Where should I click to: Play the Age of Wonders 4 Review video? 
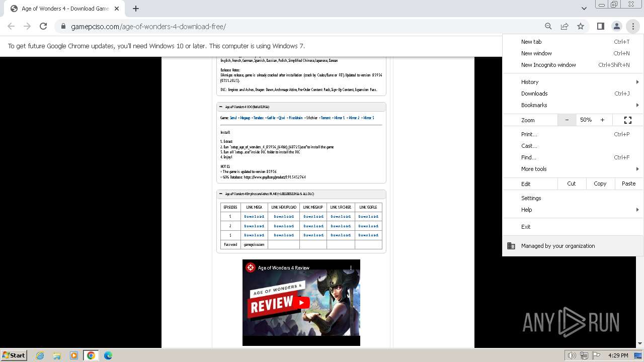coord(301,302)
